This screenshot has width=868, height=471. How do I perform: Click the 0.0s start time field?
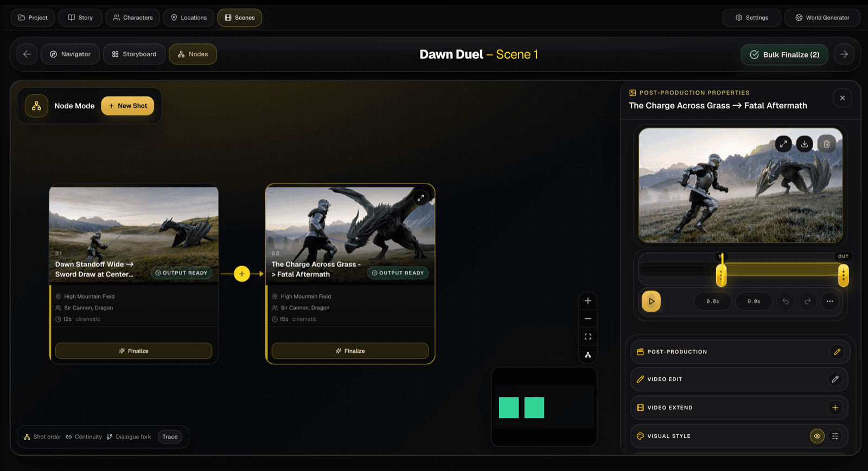point(713,301)
